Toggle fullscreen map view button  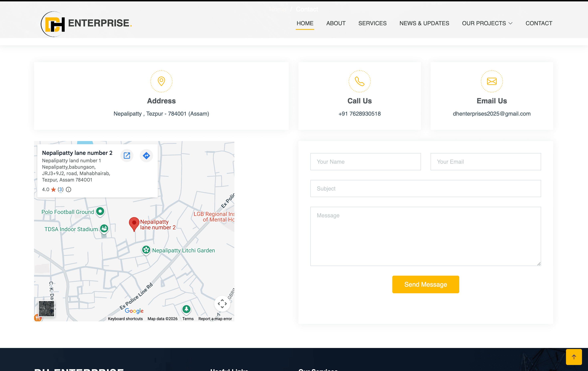[222, 303]
